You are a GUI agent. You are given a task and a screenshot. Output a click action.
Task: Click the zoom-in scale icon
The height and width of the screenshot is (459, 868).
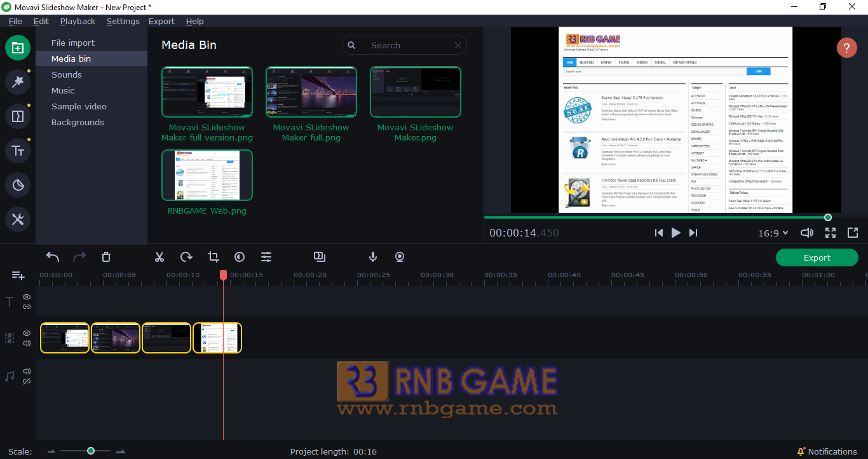click(120, 451)
